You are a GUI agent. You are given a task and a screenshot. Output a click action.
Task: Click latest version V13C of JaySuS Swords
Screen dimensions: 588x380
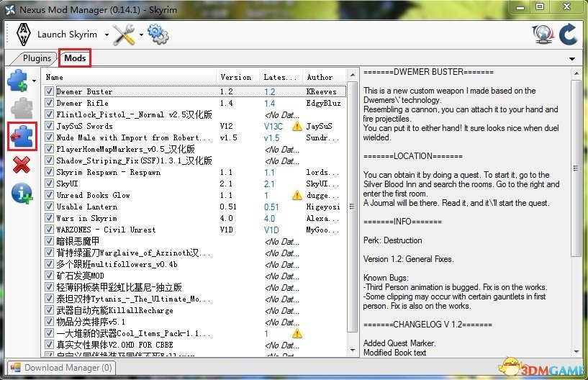coord(273,126)
